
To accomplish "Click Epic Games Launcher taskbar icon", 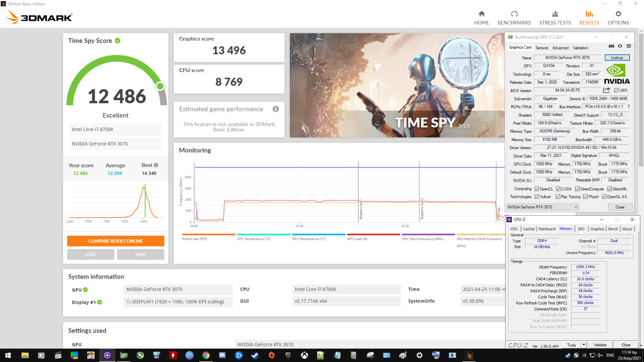I will pos(288,355).
